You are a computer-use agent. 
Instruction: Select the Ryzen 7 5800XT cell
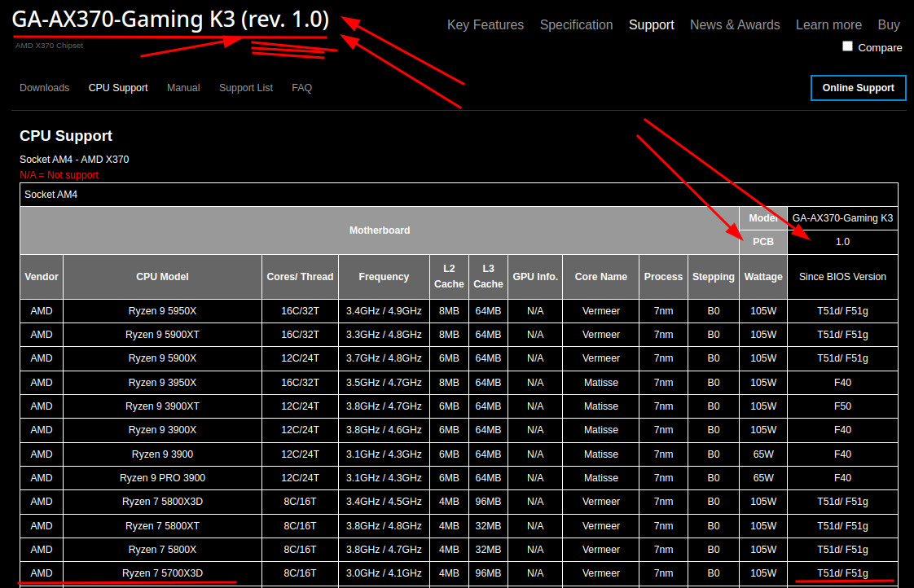point(162,526)
